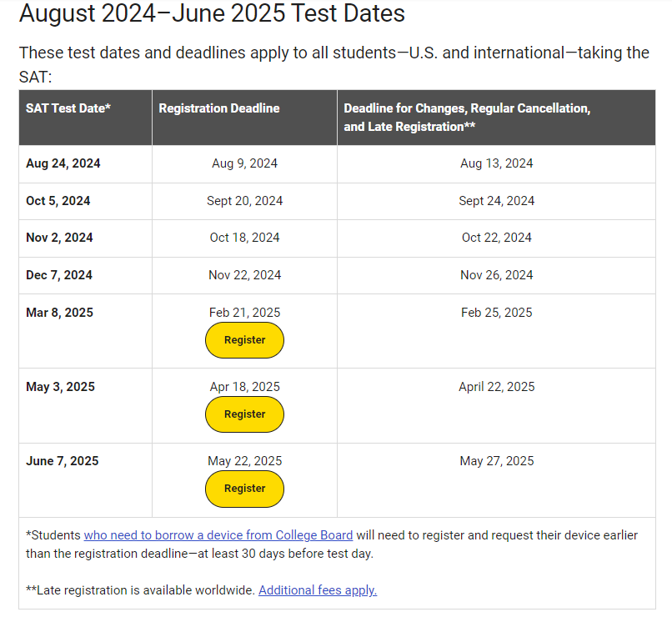The height and width of the screenshot is (622, 672).
Task: Open the Additional fees apply link
Action: pos(318,590)
